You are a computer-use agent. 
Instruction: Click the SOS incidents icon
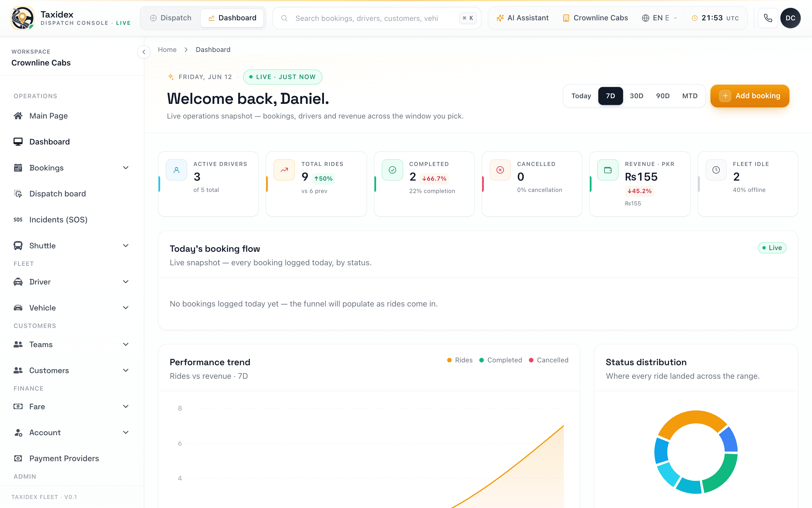click(x=18, y=220)
